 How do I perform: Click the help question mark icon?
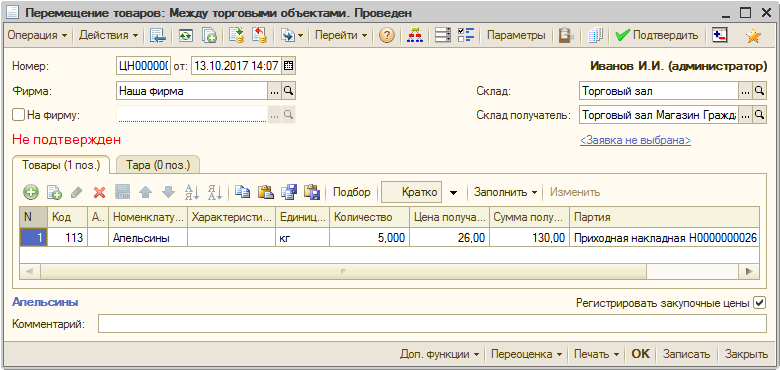387,36
